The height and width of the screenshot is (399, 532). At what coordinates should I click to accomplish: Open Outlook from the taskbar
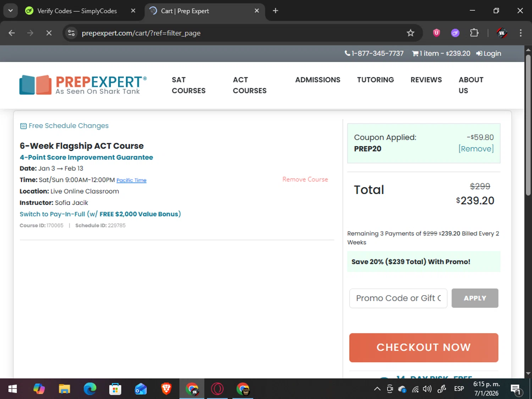pos(141,389)
